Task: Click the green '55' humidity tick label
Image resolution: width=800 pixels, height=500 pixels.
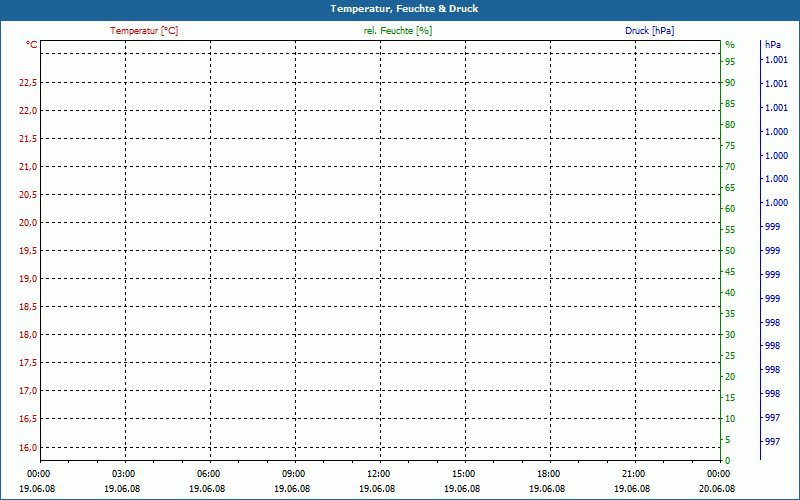Action: click(x=730, y=230)
